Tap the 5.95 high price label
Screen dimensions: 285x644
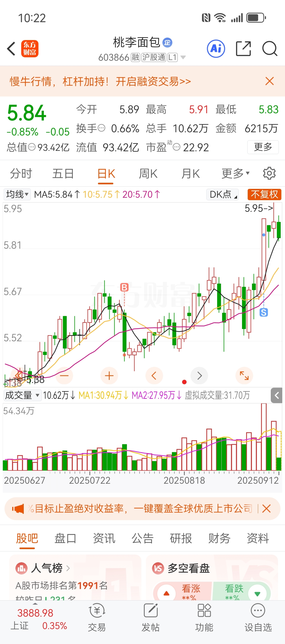[x=259, y=208]
